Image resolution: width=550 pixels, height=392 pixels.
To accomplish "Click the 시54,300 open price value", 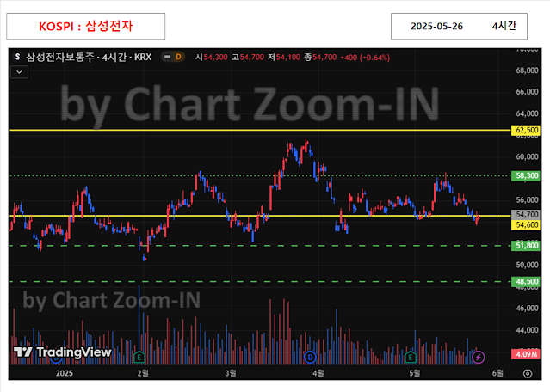I will coord(212,57).
